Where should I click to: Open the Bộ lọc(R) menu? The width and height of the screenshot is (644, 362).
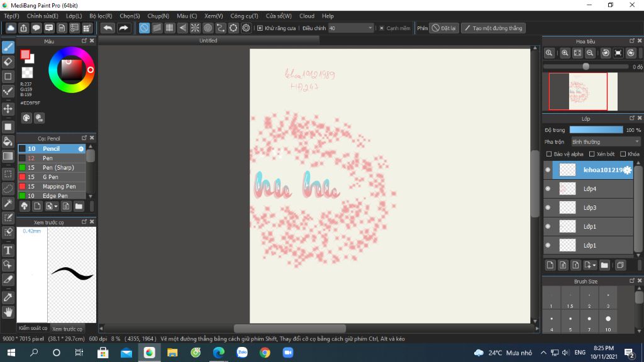point(101,16)
